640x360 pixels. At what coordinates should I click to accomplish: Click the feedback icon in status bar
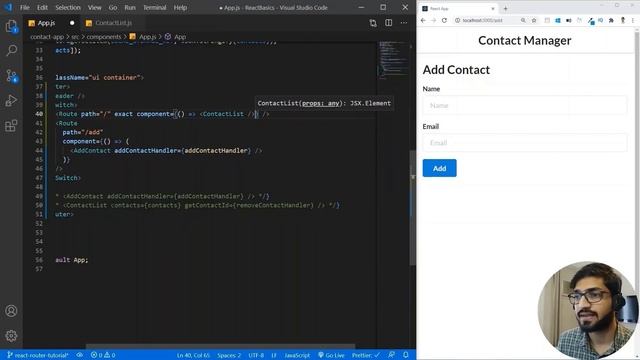[391, 355]
